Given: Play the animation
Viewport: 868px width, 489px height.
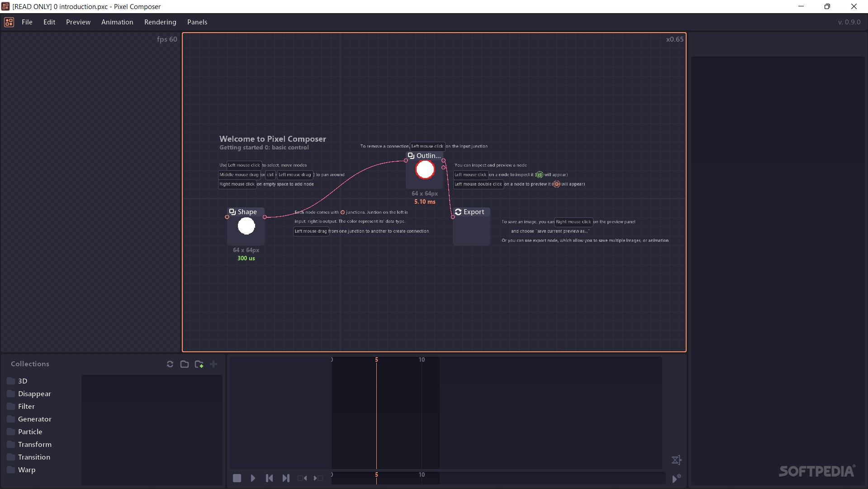Looking at the screenshot, I should coord(253,478).
